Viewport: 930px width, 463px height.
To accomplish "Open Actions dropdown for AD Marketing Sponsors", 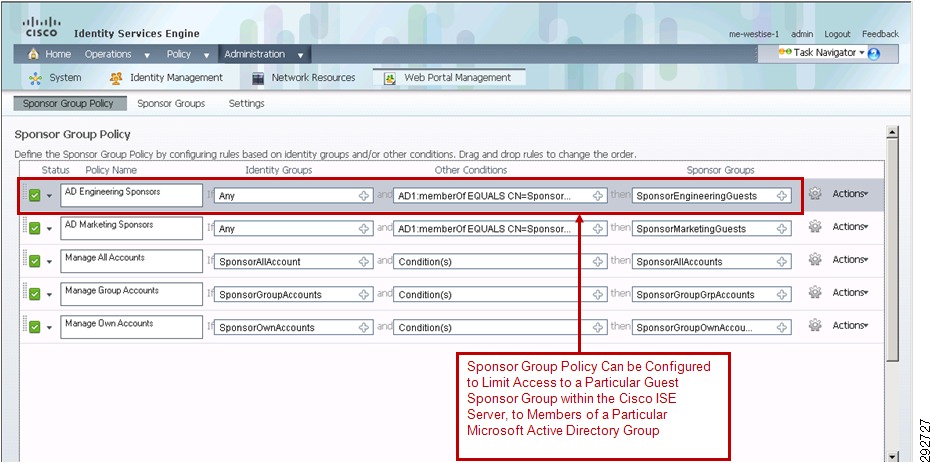I will tap(850, 226).
